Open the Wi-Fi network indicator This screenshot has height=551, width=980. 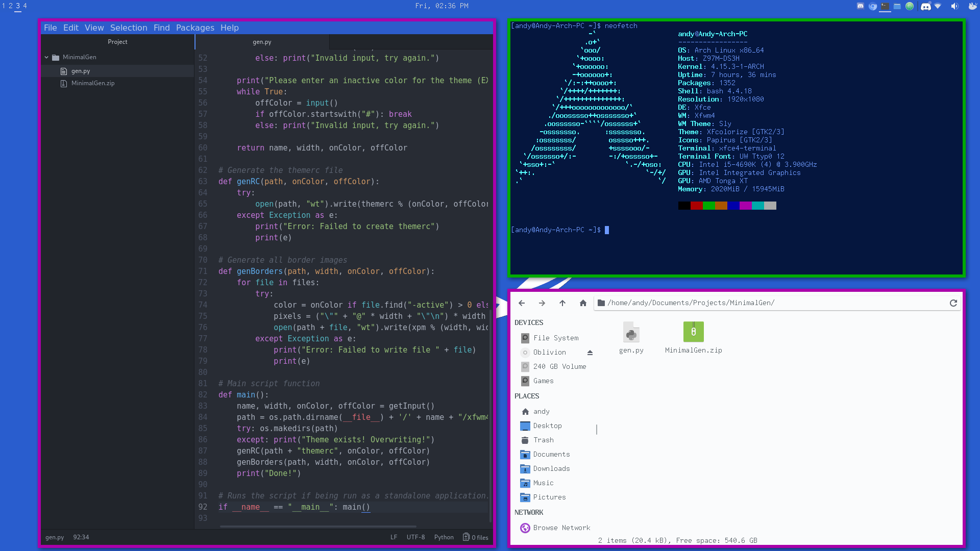click(x=938, y=6)
